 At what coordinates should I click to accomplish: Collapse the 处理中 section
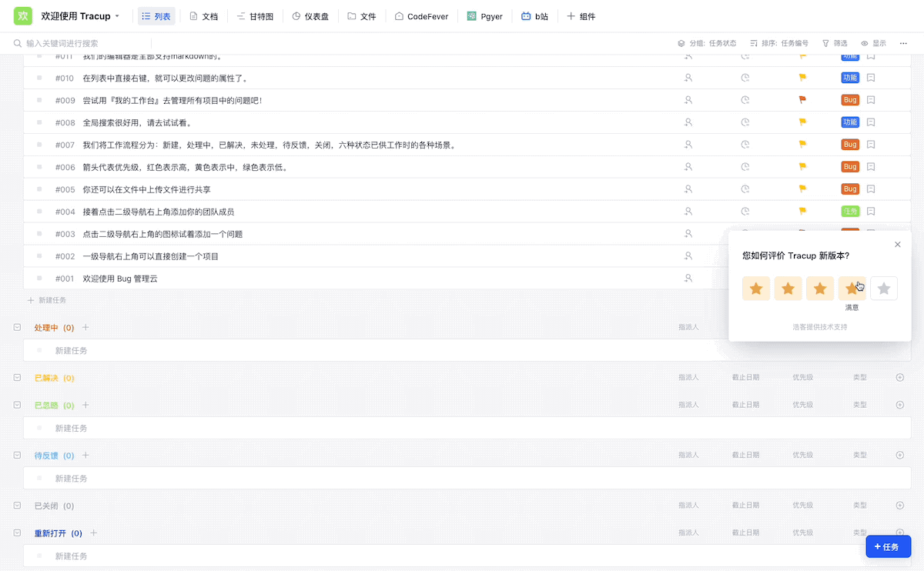(17, 327)
